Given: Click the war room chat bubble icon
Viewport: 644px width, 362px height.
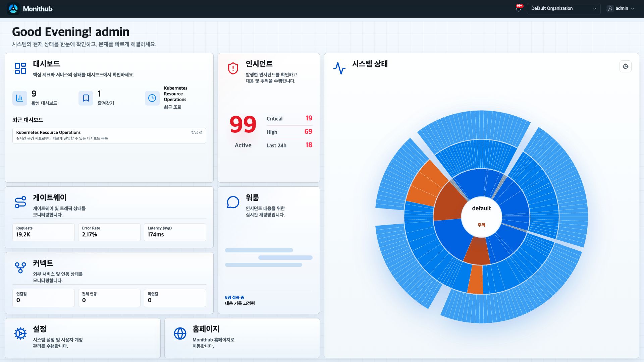Looking at the screenshot, I should click(x=233, y=202).
